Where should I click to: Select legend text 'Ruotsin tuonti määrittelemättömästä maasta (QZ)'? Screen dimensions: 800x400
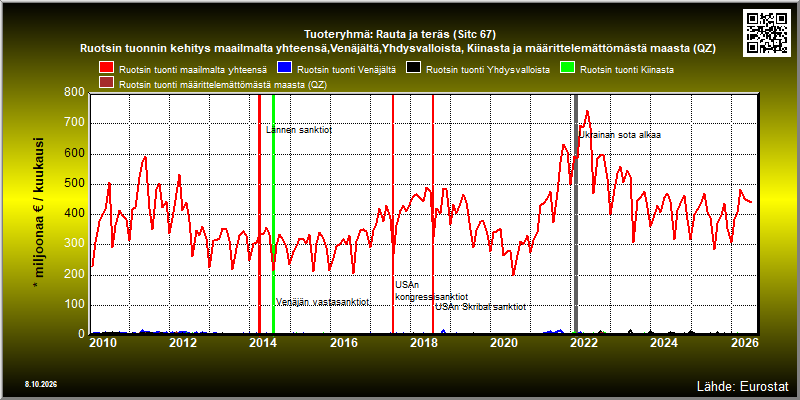pos(222,85)
